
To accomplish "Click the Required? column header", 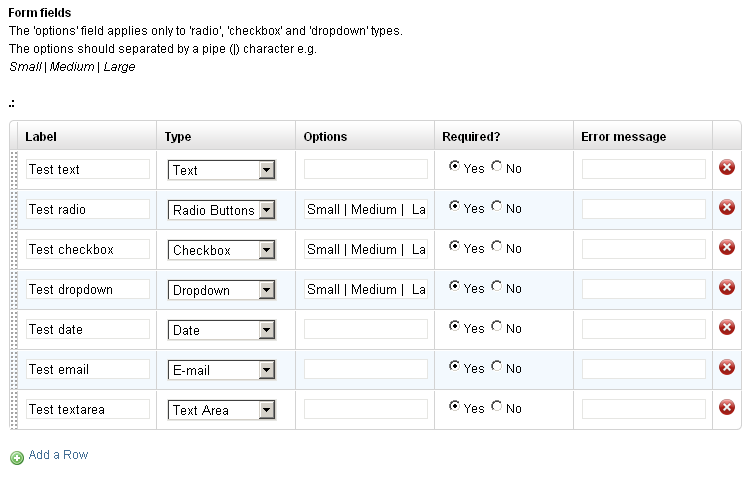I will click(x=471, y=137).
